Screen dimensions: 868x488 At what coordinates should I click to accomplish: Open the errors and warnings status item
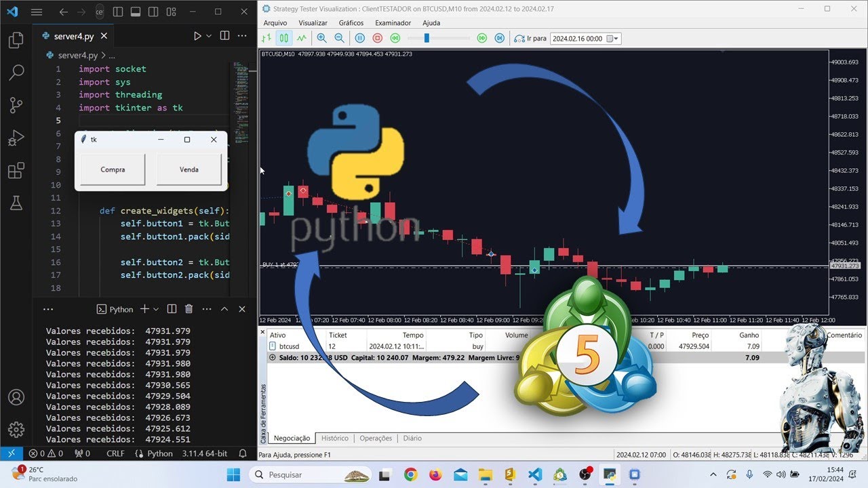click(45, 453)
